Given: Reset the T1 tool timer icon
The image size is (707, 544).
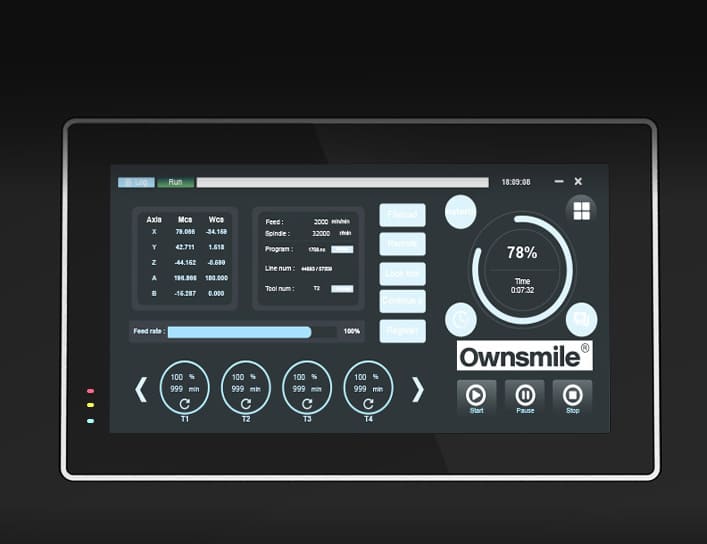Looking at the screenshot, I should 184,404.
